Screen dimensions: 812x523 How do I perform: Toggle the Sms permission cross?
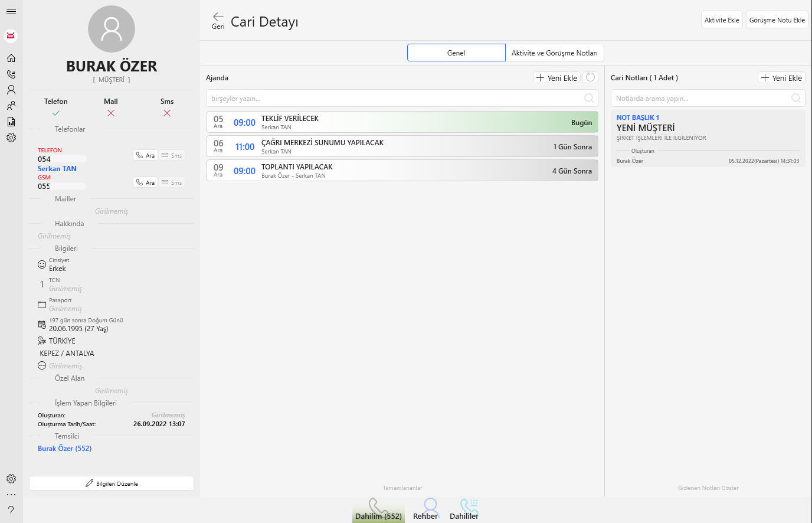[x=167, y=113]
